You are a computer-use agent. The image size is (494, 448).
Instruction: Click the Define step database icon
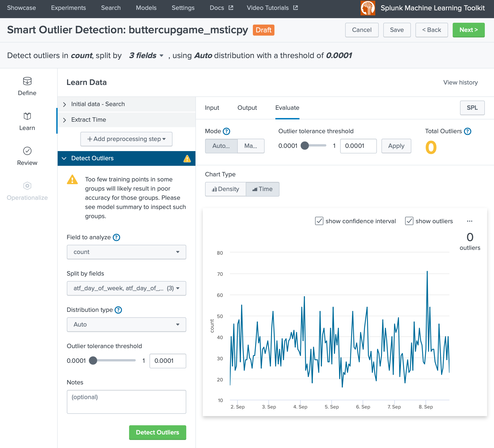[27, 81]
